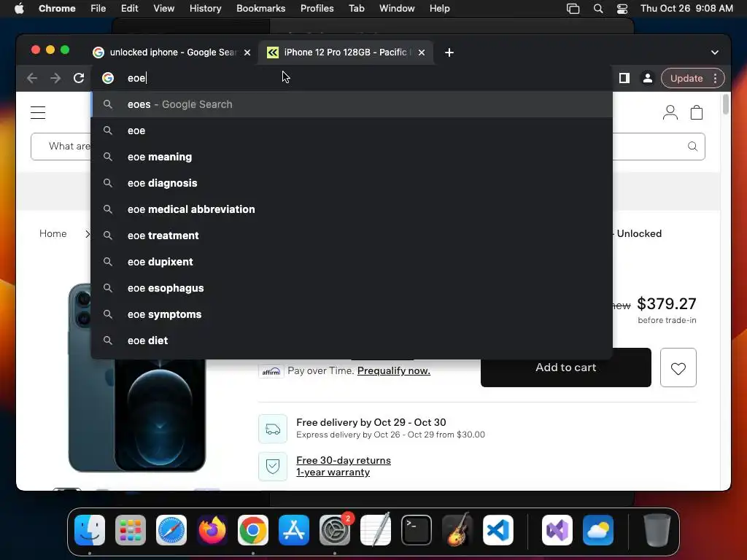Open a new tab with plus button
This screenshot has width=747, height=560.
pyautogui.click(x=449, y=52)
